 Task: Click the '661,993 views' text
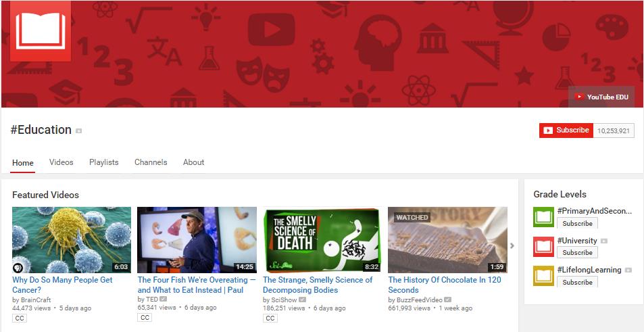[x=409, y=308]
